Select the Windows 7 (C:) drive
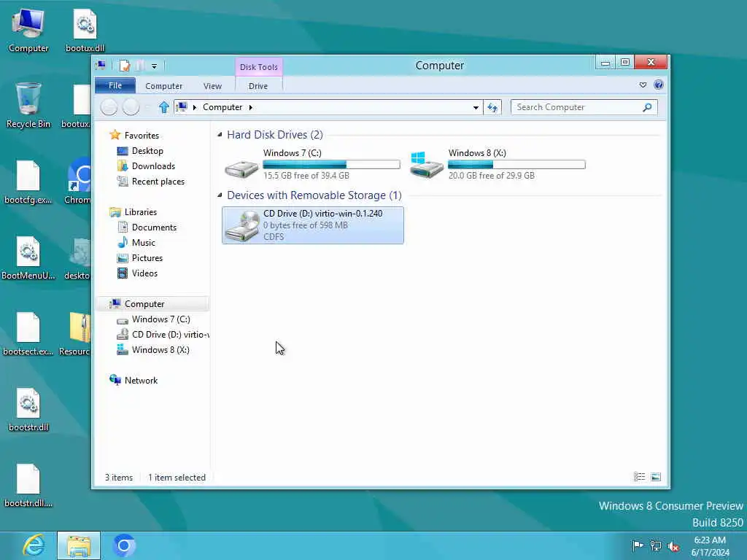 tap(312, 164)
